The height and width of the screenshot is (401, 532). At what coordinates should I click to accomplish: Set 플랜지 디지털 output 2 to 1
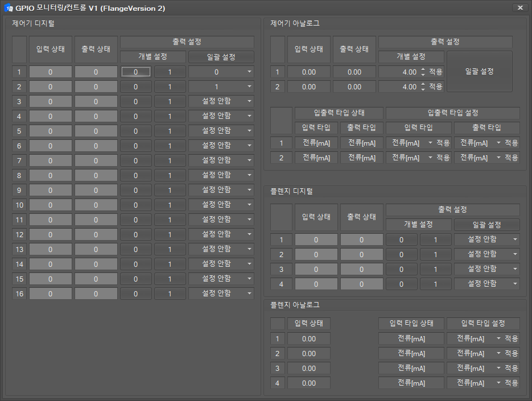click(435, 254)
